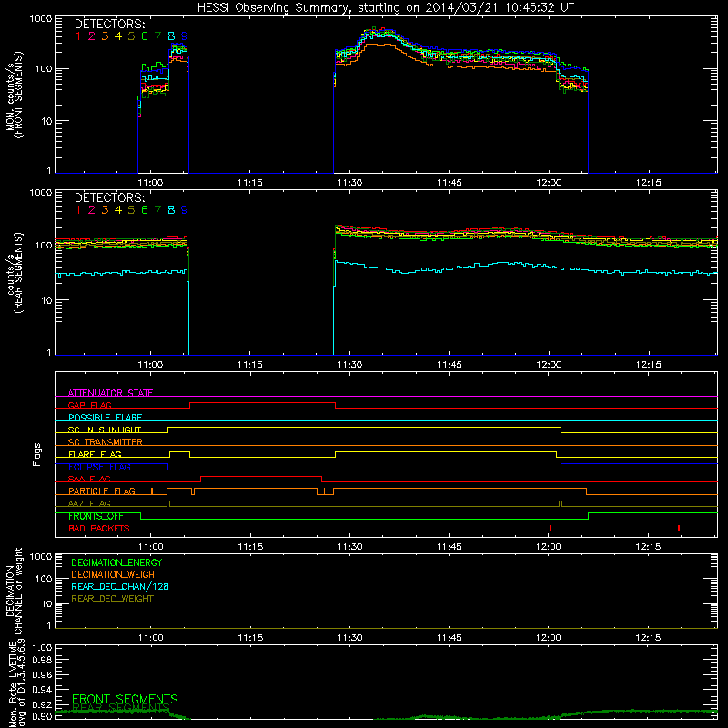728x728 pixels.
Task: Pick detector 1 legend number in rear segments plot
Action: [x=78, y=210]
